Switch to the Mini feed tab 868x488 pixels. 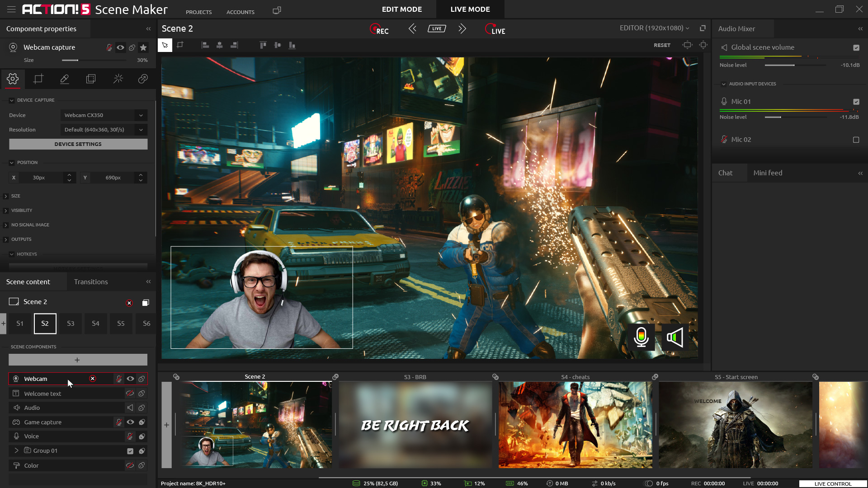point(768,173)
